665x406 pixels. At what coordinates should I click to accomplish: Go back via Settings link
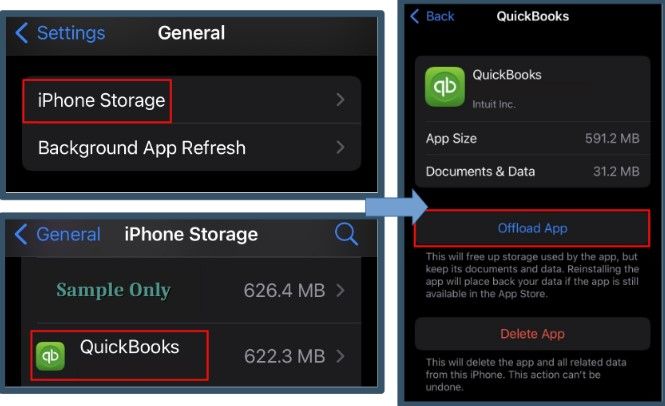coord(71,33)
